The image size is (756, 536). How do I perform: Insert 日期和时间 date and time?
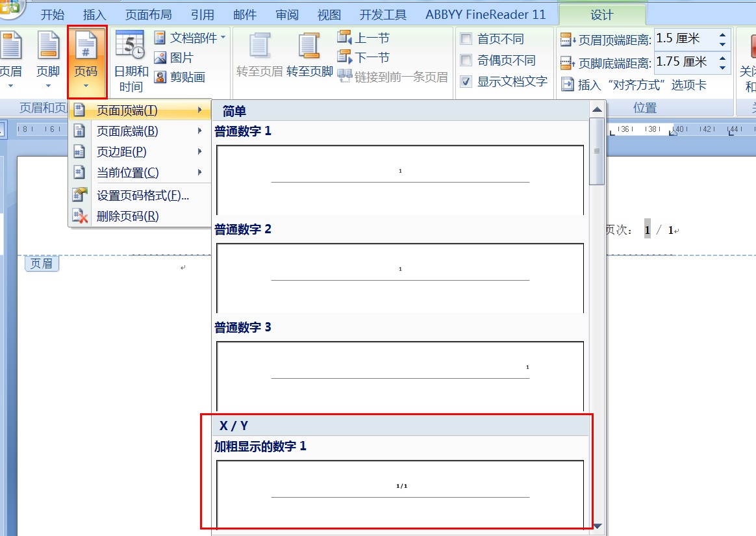click(131, 60)
